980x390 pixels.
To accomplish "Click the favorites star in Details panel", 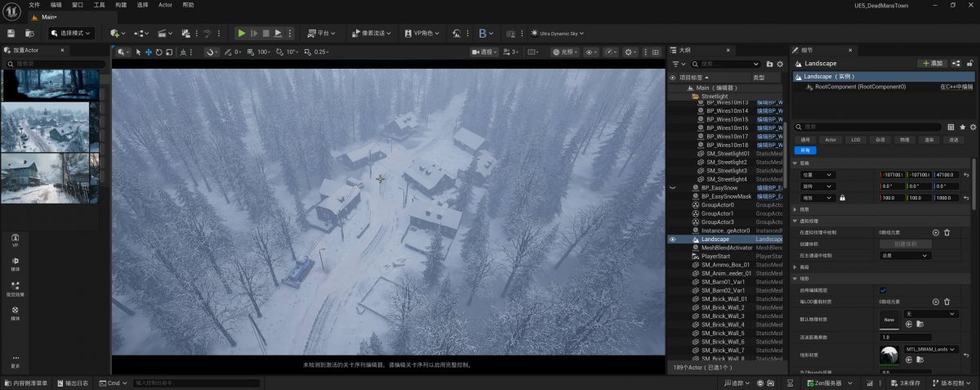I will (x=962, y=127).
